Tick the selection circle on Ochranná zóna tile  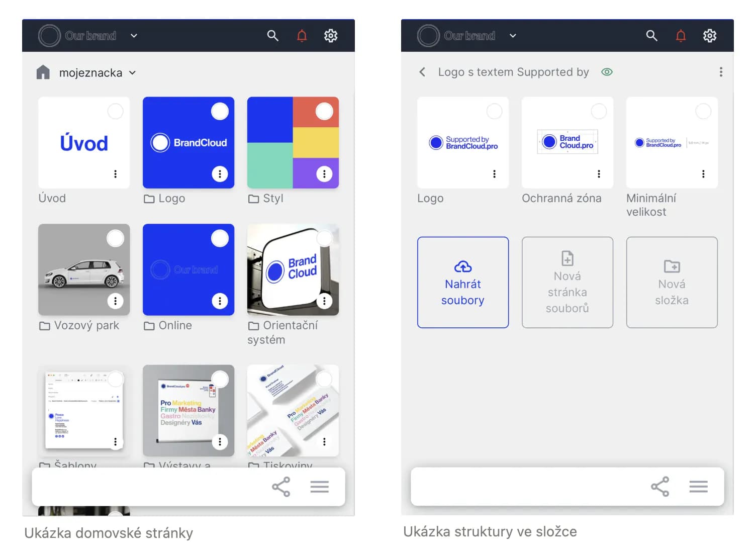[x=598, y=111]
